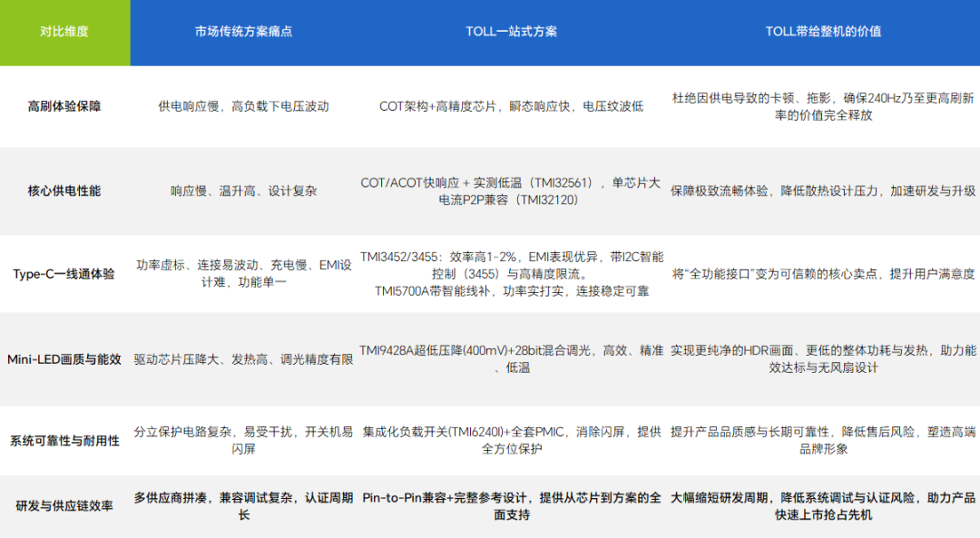Select cell 驱动芯片压降大、发热高、调光精度有限
The image size is (980, 538).
[243, 359]
